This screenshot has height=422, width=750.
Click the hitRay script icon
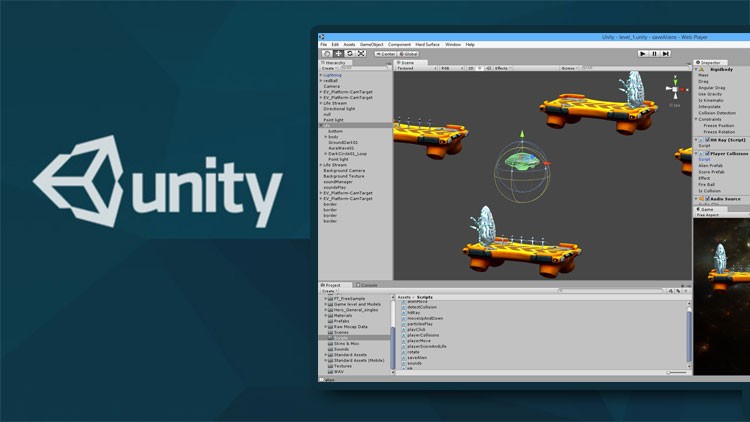pyautogui.click(x=404, y=313)
